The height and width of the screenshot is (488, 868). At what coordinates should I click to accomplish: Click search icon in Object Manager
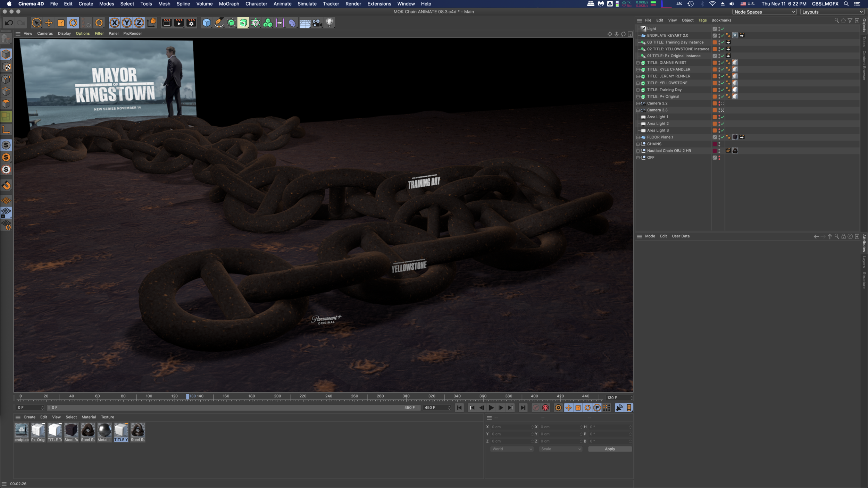tap(836, 20)
